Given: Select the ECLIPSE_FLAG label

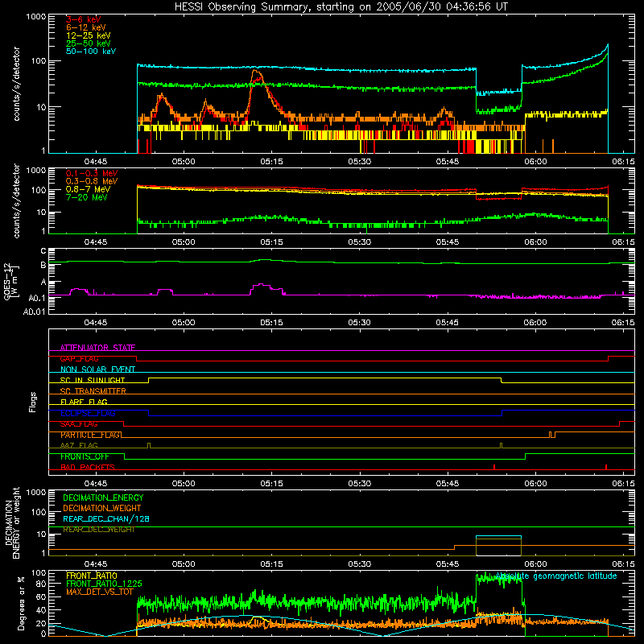Looking at the screenshot, I should [88, 413].
